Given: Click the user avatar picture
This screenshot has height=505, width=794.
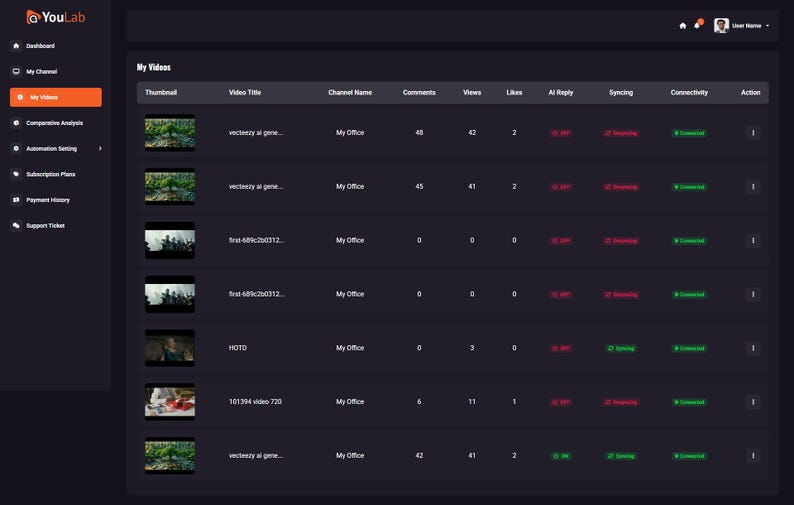Looking at the screenshot, I should tap(721, 25).
